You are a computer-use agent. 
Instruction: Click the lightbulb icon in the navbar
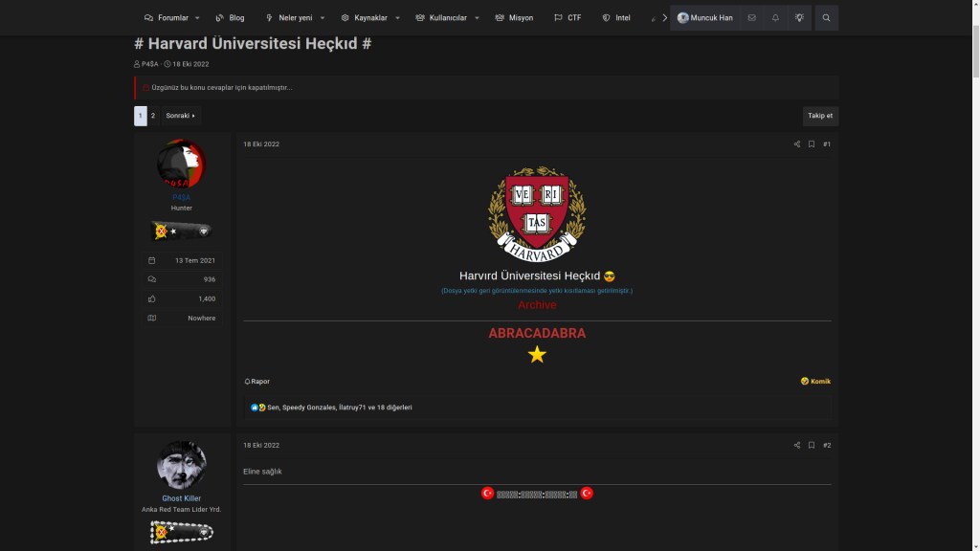pyautogui.click(x=799, y=17)
